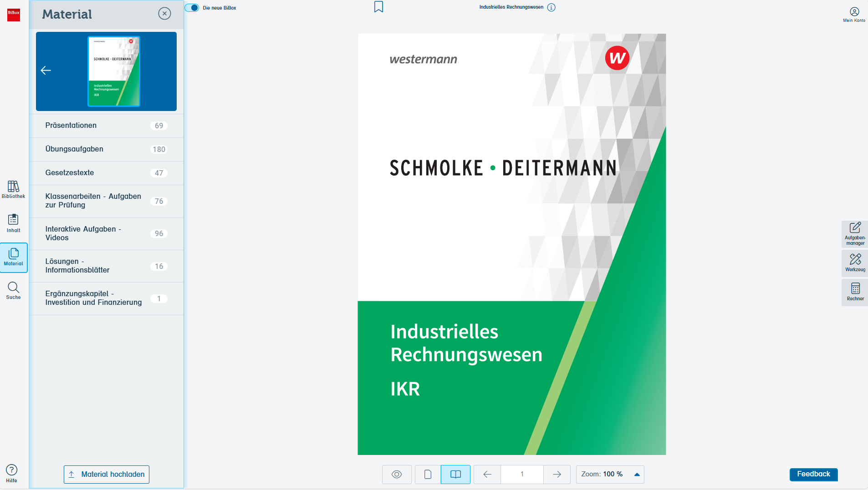Select the Material sidebar tab

click(14, 258)
